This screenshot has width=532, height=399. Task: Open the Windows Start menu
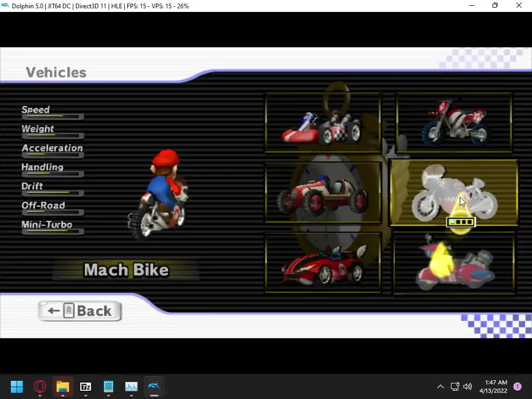coord(17,387)
